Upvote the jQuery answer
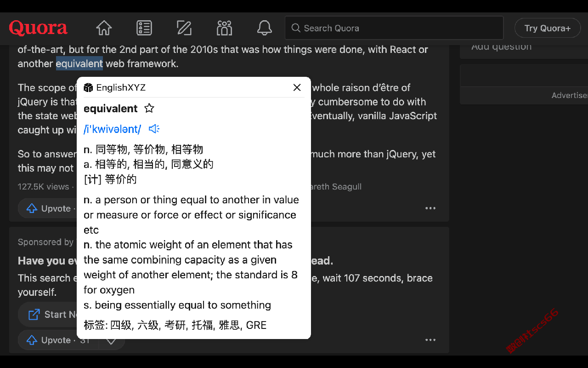 pos(47,208)
